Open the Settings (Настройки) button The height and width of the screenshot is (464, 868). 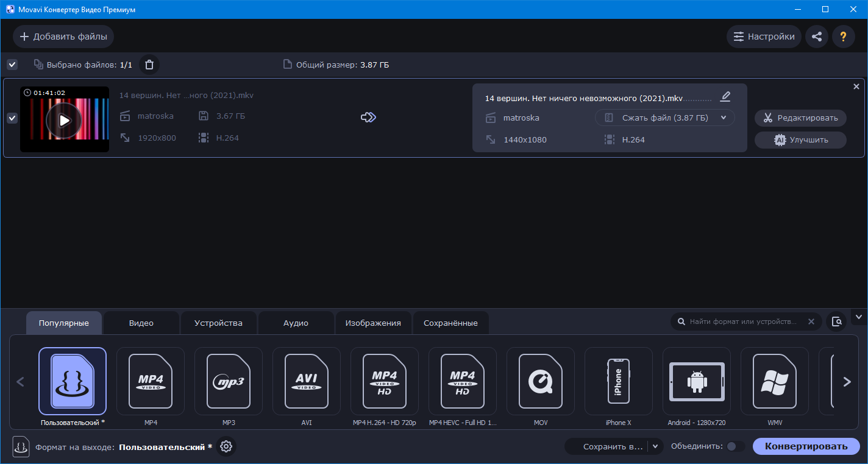[764, 37]
